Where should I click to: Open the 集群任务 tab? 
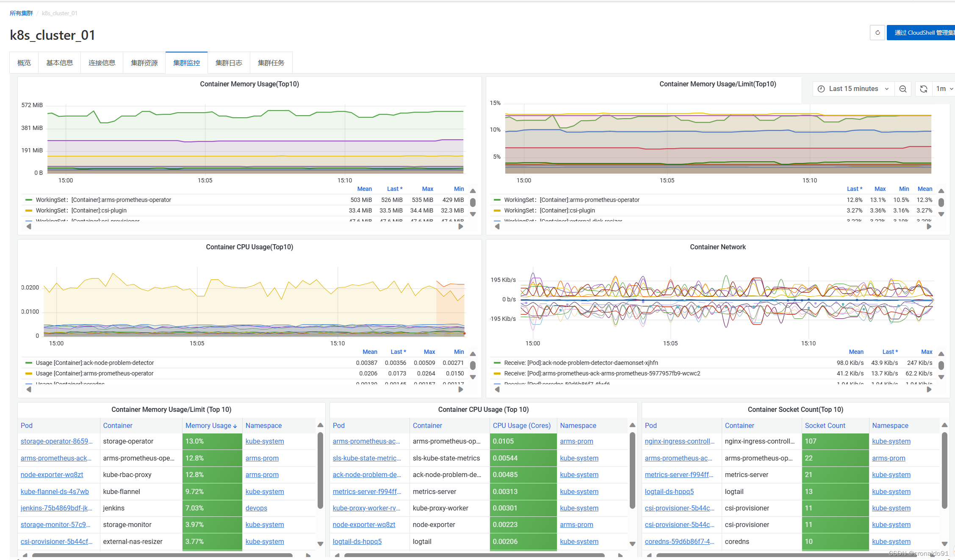click(x=271, y=63)
